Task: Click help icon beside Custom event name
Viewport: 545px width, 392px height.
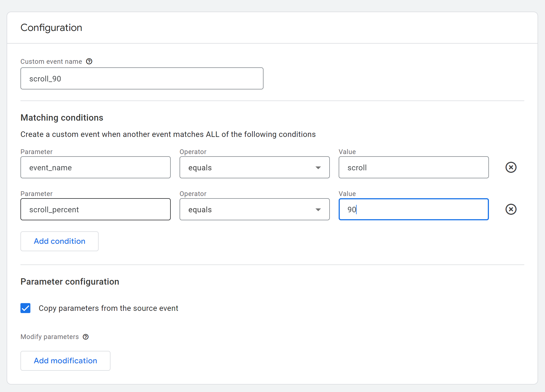Action: (89, 61)
